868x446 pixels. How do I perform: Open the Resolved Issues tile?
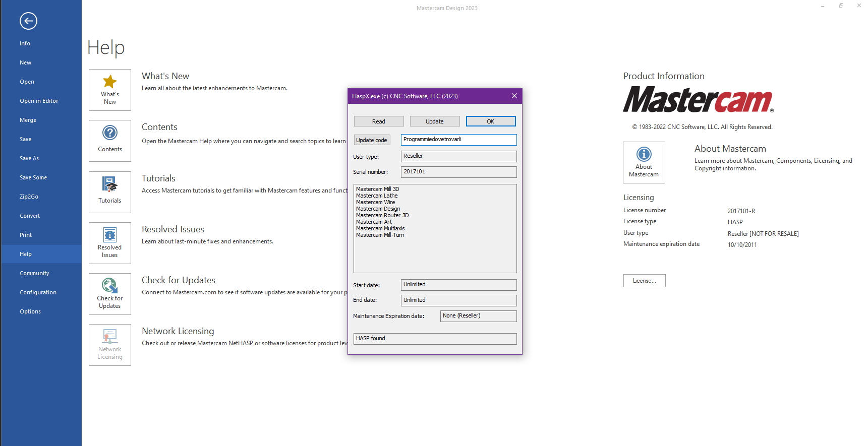point(110,243)
